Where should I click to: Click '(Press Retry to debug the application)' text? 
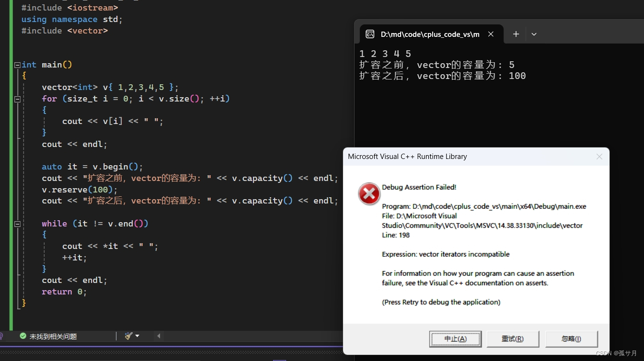(441, 302)
